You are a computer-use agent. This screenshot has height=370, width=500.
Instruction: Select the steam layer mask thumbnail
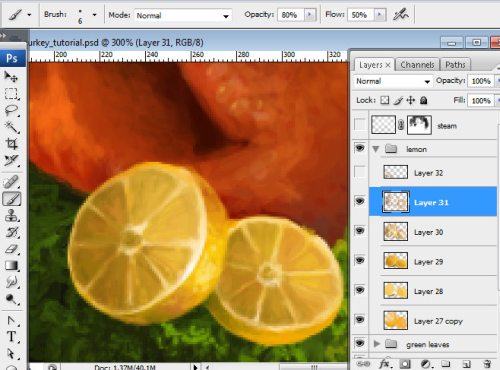click(x=419, y=125)
